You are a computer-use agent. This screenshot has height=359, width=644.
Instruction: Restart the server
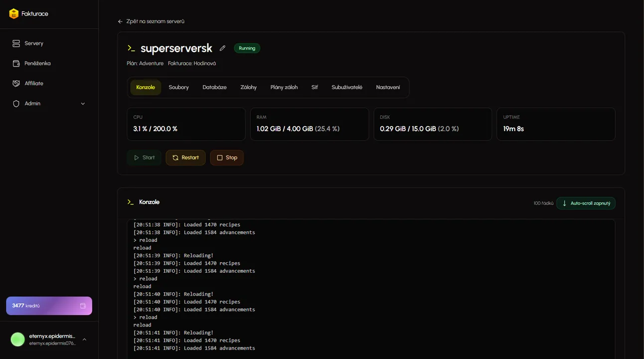(185, 158)
